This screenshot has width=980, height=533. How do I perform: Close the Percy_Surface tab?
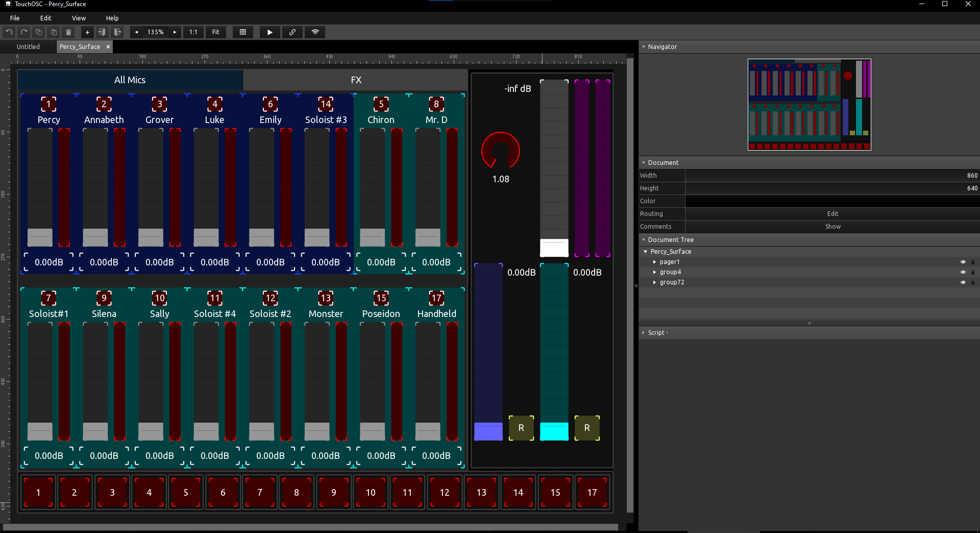pos(108,46)
